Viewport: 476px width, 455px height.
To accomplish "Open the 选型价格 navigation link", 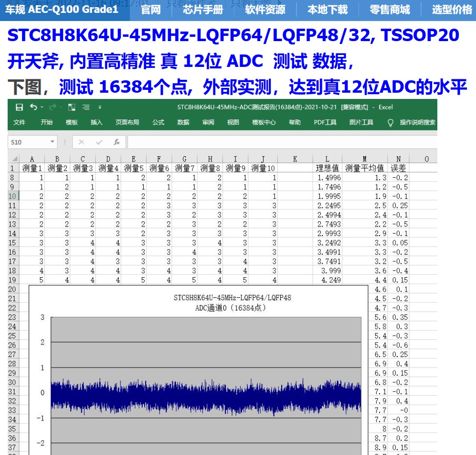I will click(452, 10).
